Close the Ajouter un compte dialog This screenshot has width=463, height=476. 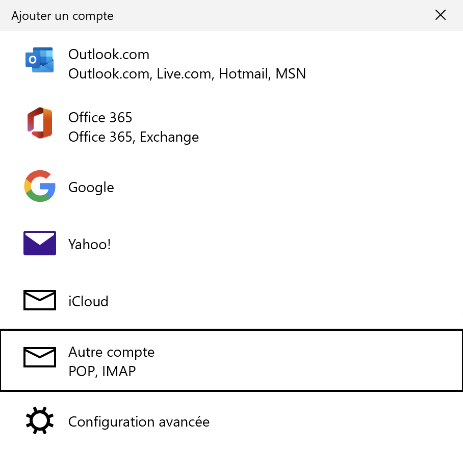click(x=440, y=15)
